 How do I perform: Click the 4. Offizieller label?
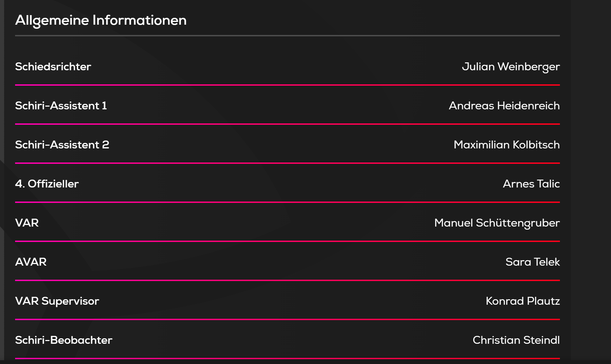[47, 184]
